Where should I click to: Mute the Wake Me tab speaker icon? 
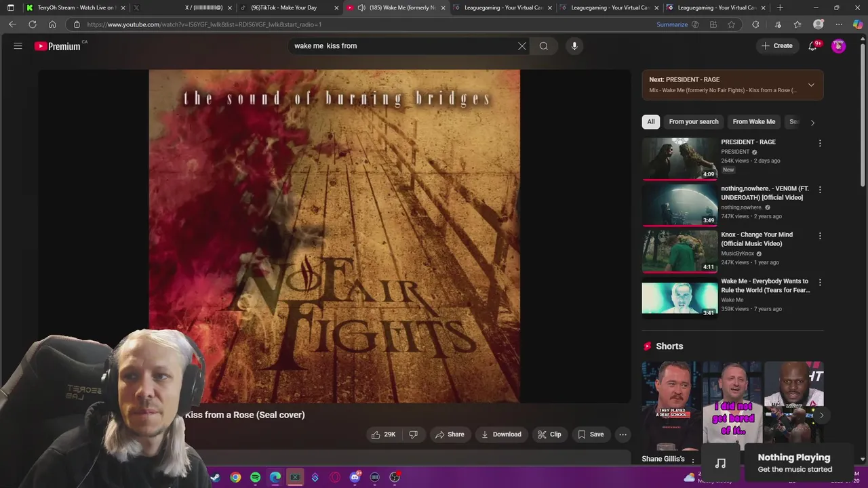coord(361,7)
